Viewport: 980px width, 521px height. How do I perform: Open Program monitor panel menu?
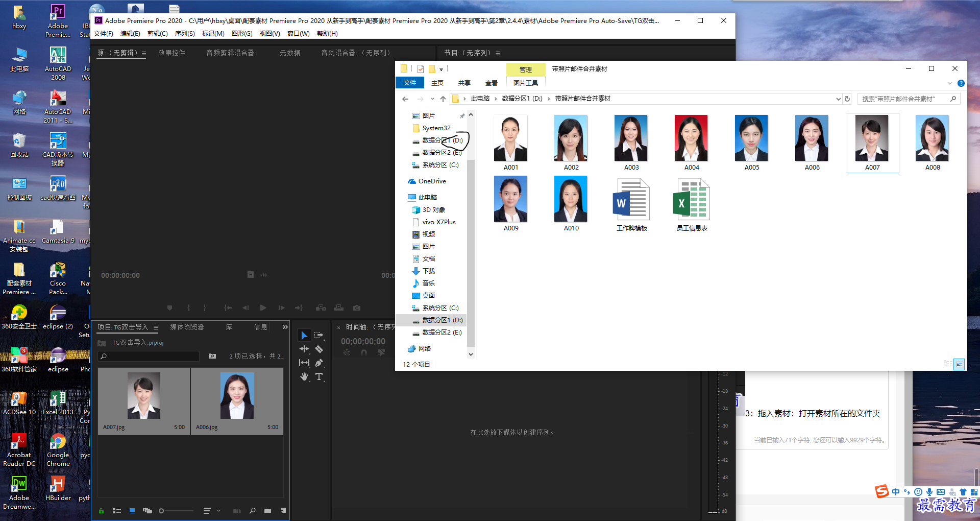(x=498, y=53)
